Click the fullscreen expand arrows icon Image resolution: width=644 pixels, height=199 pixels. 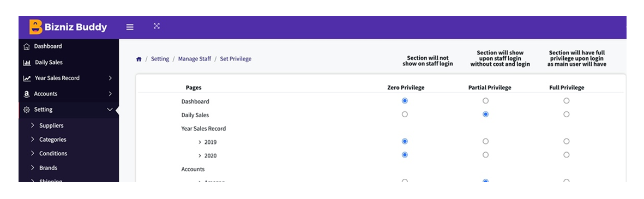click(x=157, y=26)
